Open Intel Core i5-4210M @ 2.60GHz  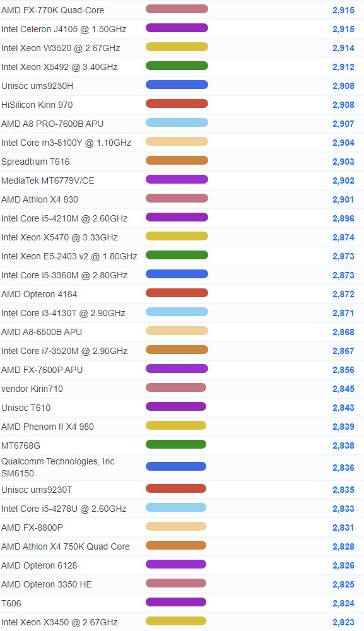64,218
